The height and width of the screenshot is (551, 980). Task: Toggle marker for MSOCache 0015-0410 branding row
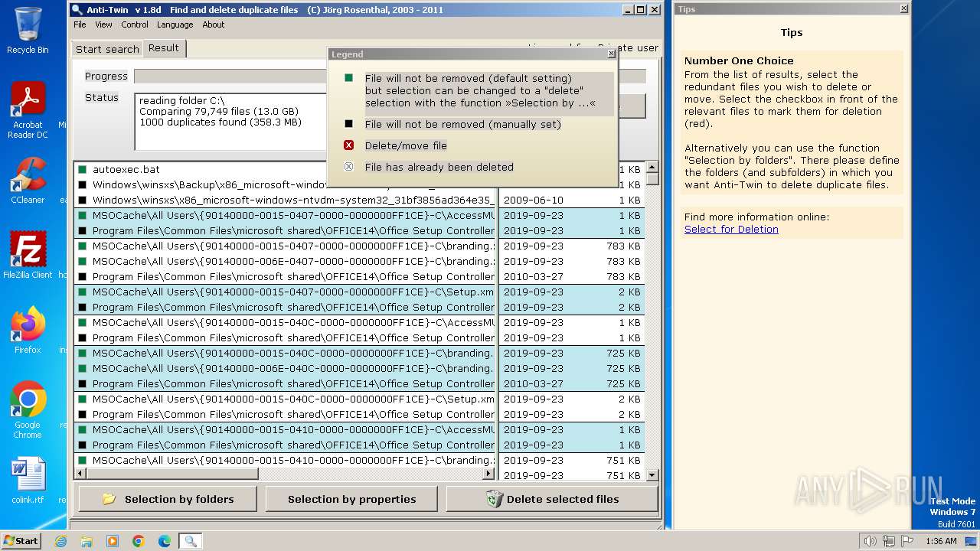(83, 460)
